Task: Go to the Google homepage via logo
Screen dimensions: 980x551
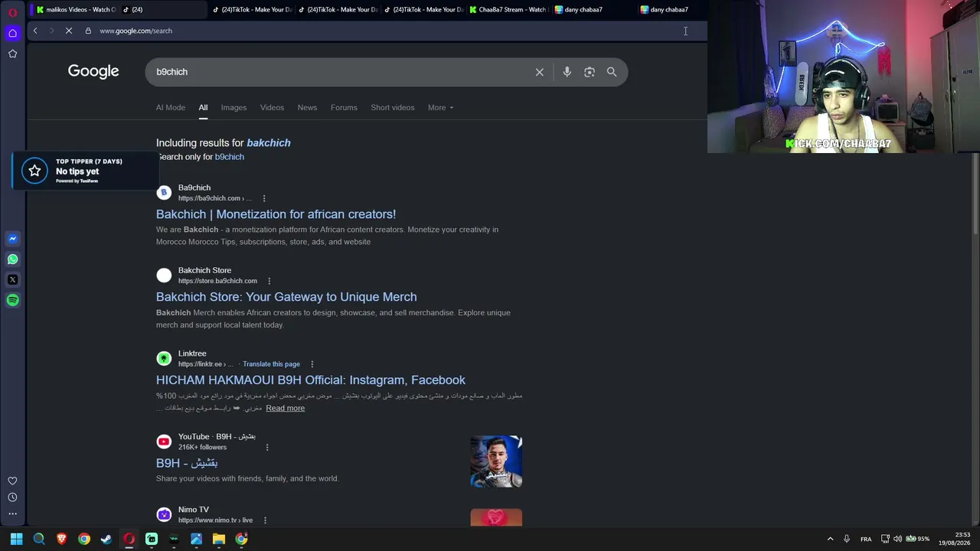Action: point(93,71)
